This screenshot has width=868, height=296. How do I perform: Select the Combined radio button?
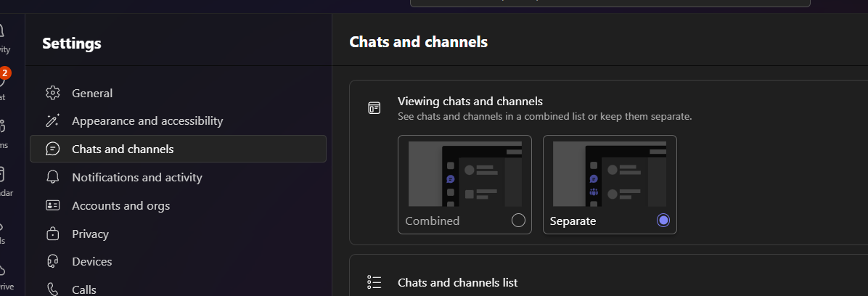coord(518,221)
